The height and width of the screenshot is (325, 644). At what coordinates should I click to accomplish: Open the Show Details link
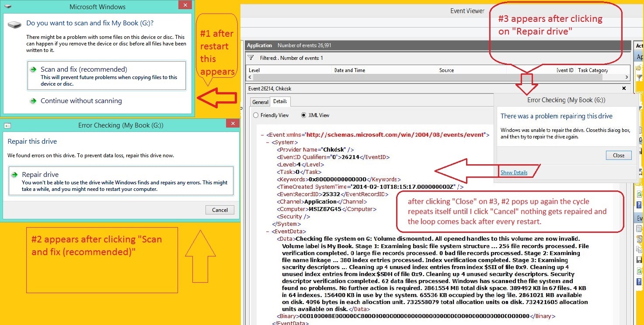click(514, 173)
